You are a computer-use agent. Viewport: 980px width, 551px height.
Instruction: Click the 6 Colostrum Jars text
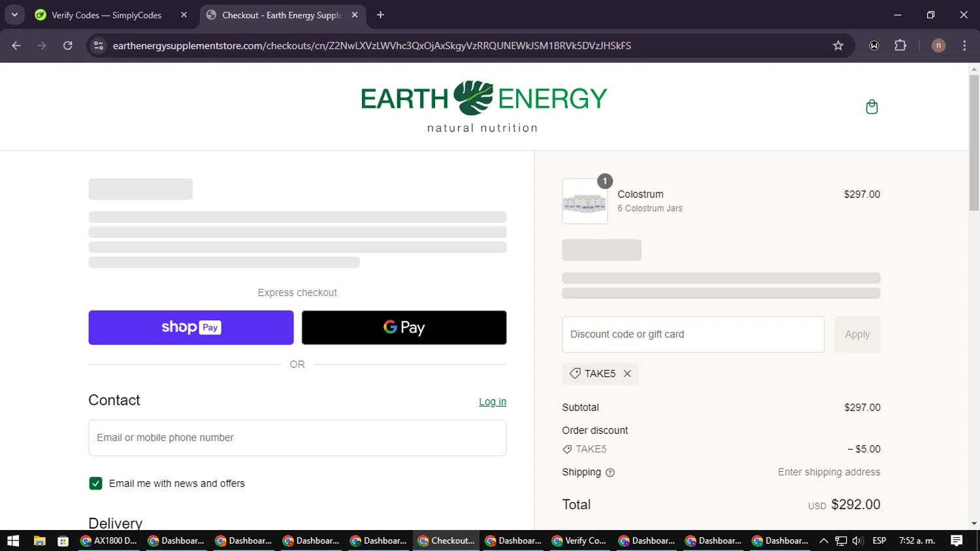point(650,209)
